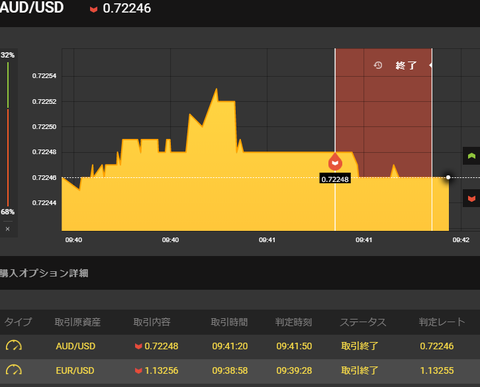The width and height of the screenshot is (480, 387).
Task: Click the 09:41:50 expiry time cell
Action: [294, 346]
